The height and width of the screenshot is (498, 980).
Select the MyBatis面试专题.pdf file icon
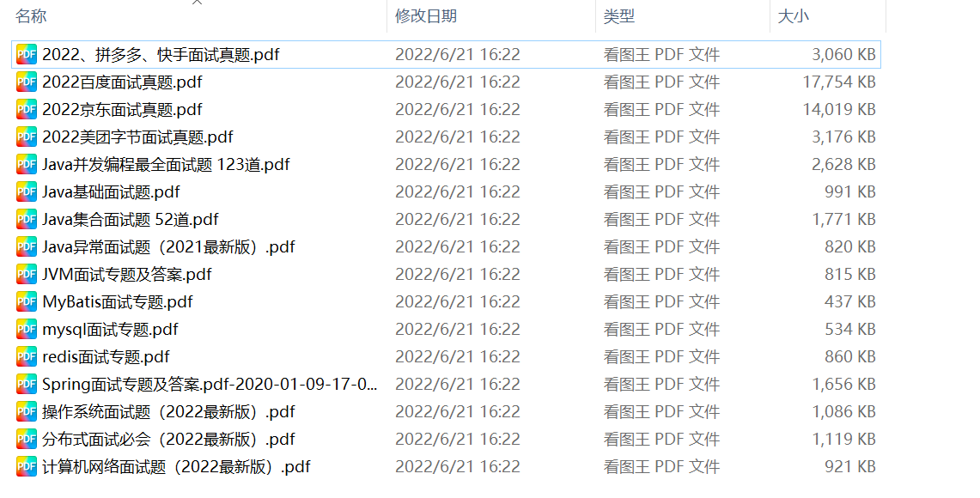pos(27,301)
